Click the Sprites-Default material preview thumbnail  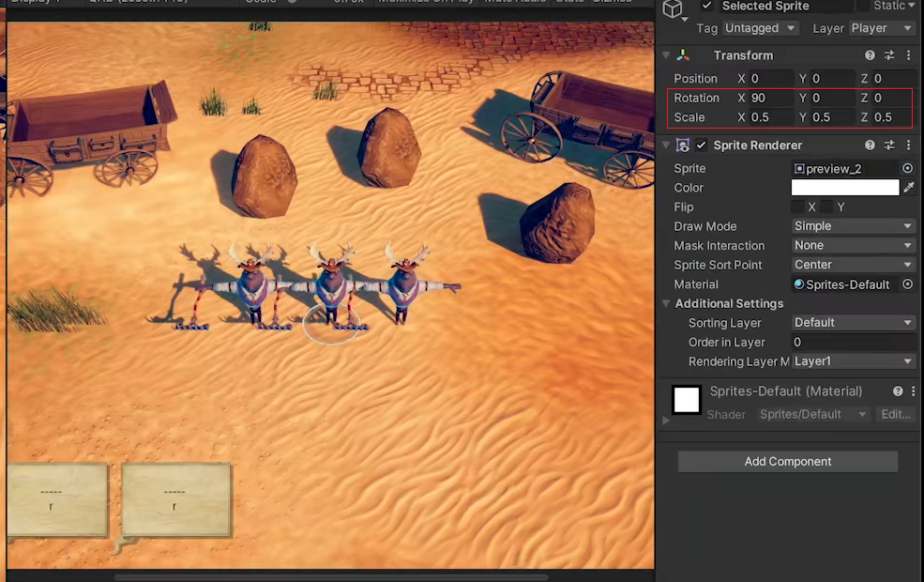687,401
